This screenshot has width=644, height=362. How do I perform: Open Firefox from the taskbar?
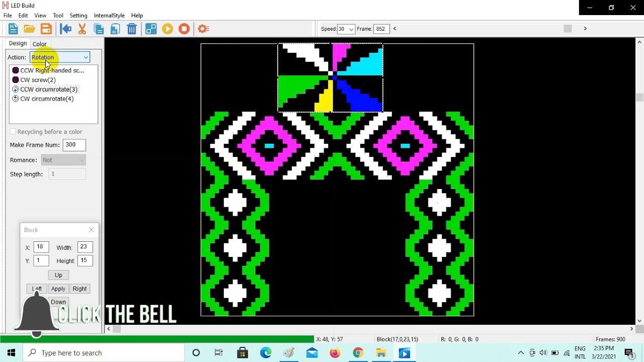[x=335, y=353]
